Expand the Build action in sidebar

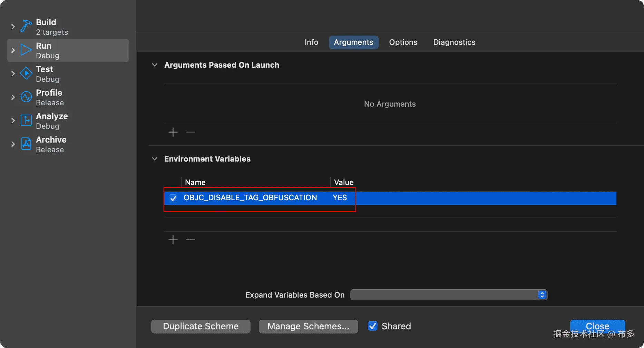tap(13, 27)
